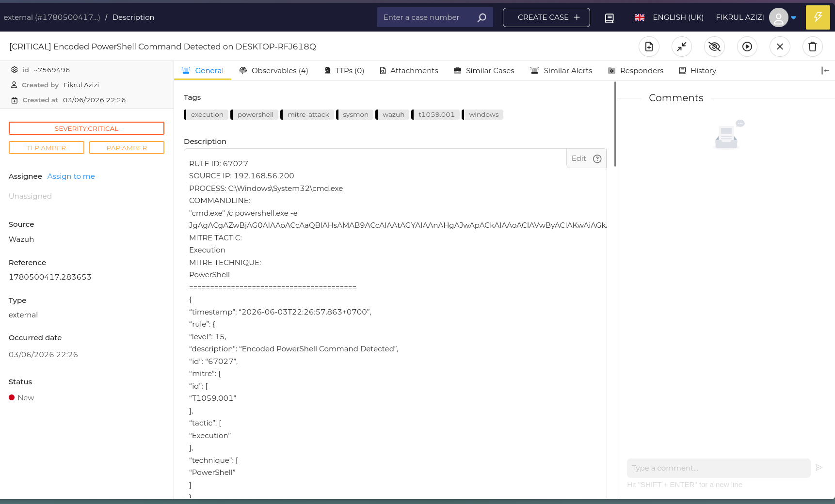The width and height of the screenshot is (835, 504).
Task: Click the search magnifier icon
Action: [x=482, y=17]
